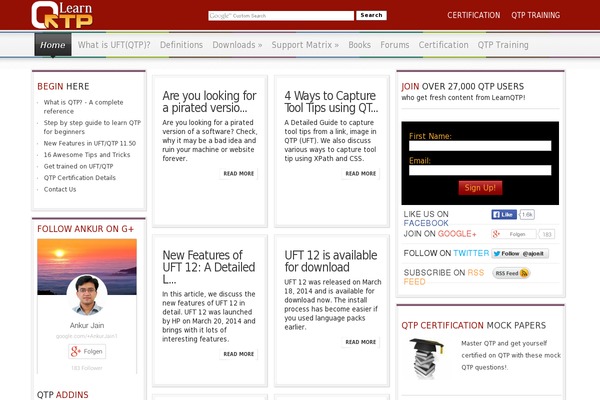Expand the Support Matrix menu

click(x=305, y=45)
